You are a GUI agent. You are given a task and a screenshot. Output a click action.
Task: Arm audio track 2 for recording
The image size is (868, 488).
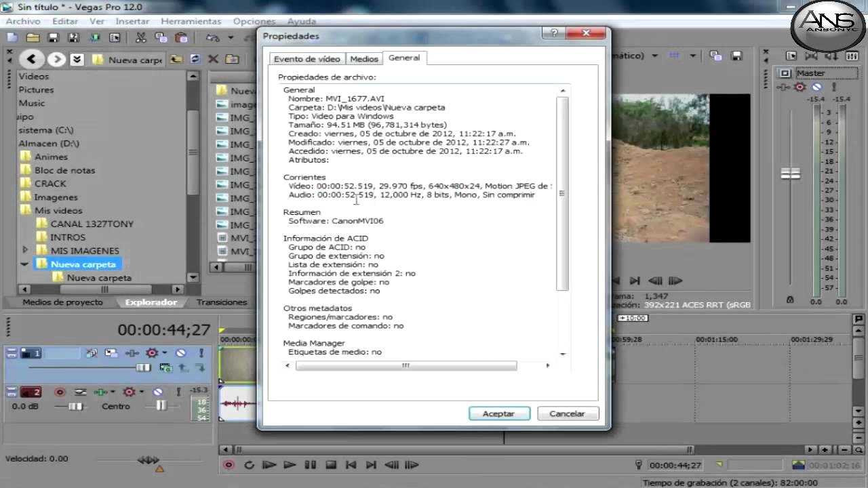tap(60, 392)
